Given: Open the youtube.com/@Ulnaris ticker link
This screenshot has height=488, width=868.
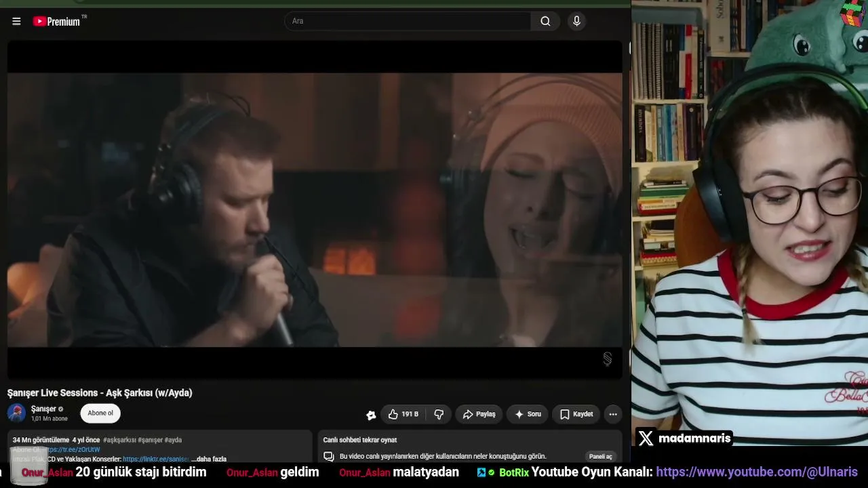Looking at the screenshot, I should pos(757,472).
